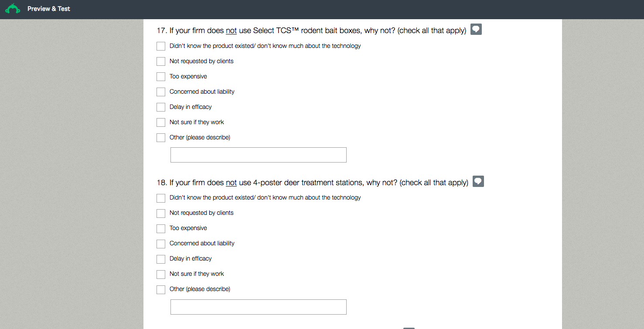Image resolution: width=644 pixels, height=329 pixels.
Task: Tick "Too expensive" for Select TCS bait boxes
Action: point(161,77)
